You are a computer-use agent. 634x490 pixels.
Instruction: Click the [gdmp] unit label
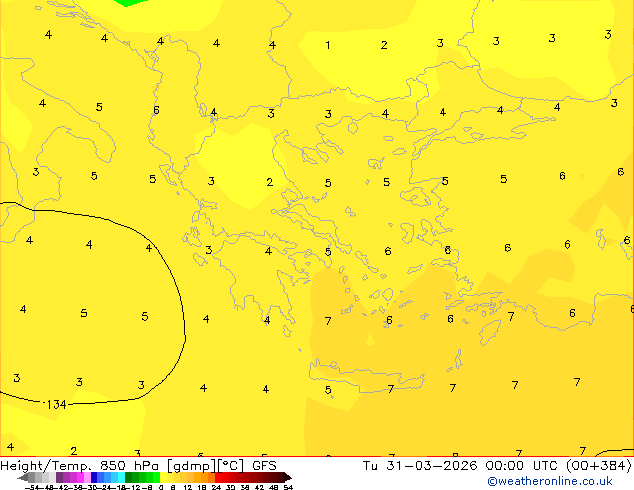[191, 466]
